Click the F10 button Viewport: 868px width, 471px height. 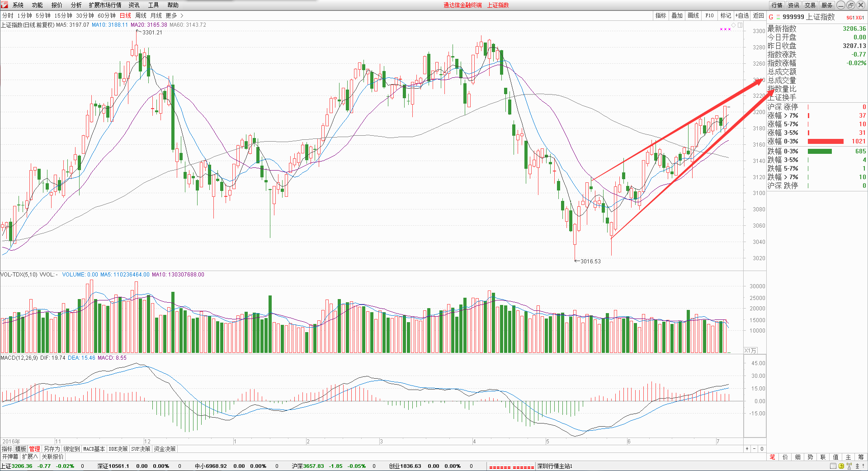[710, 15]
